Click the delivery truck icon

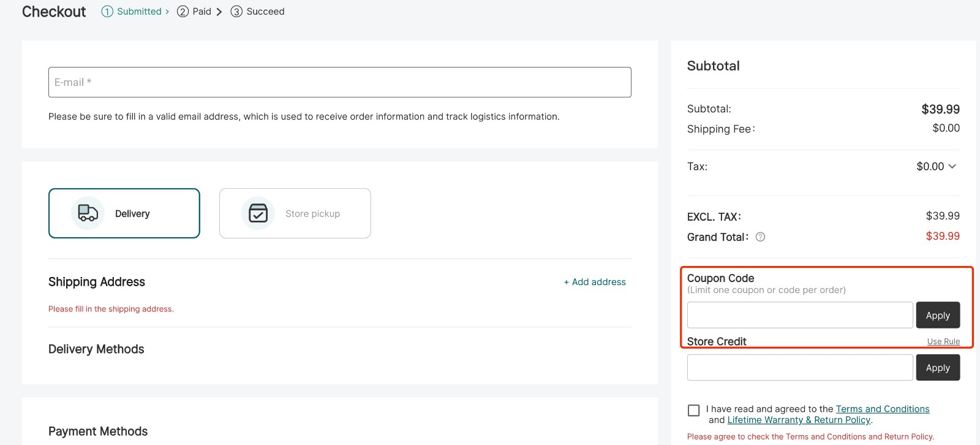coord(88,213)
